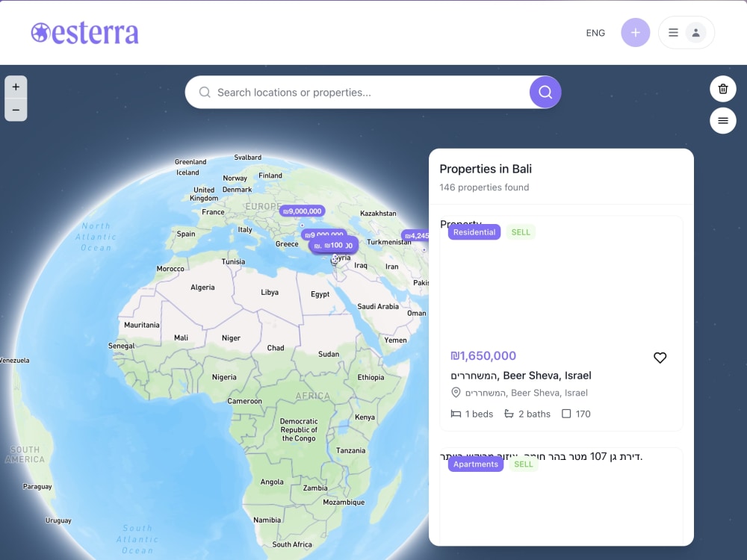Click the Kazakhstan map label
The width and height of the screenshot is (747, 560).
tap(378, 214)
